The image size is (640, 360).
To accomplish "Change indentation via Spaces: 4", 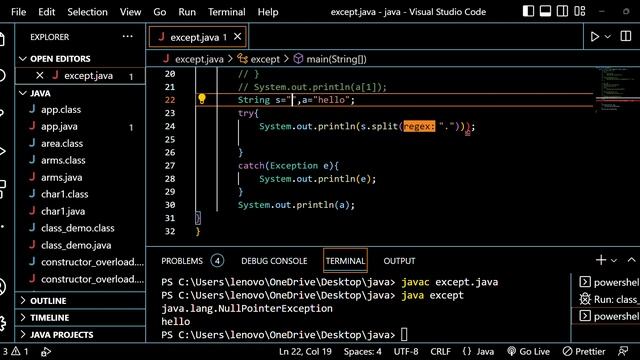I will pyautogui.click(x=362, y=351).
